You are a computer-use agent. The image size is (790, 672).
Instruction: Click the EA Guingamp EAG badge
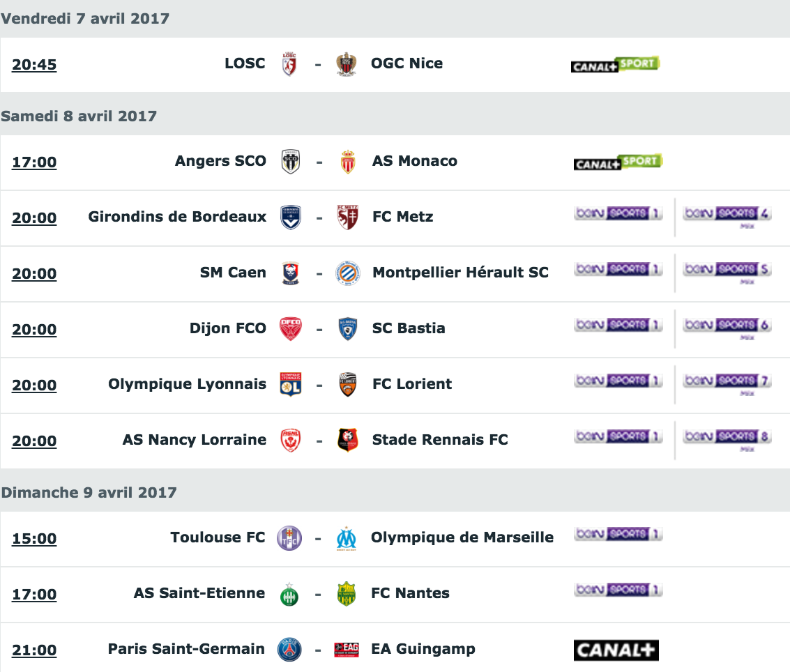point(347,650)
